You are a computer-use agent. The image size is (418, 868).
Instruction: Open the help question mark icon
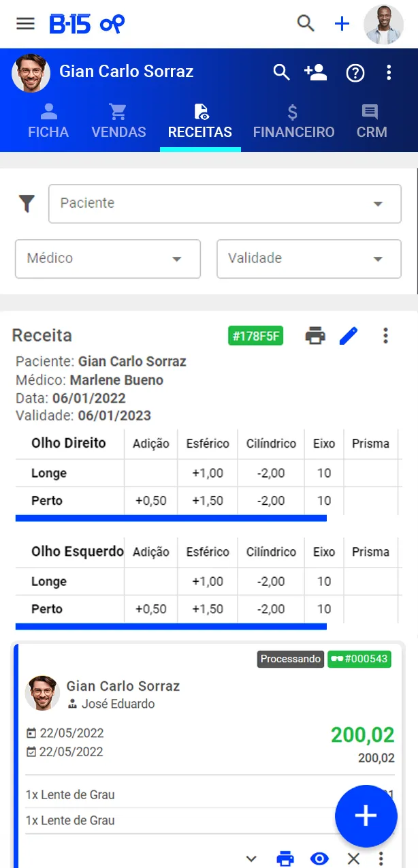(355, 73)
